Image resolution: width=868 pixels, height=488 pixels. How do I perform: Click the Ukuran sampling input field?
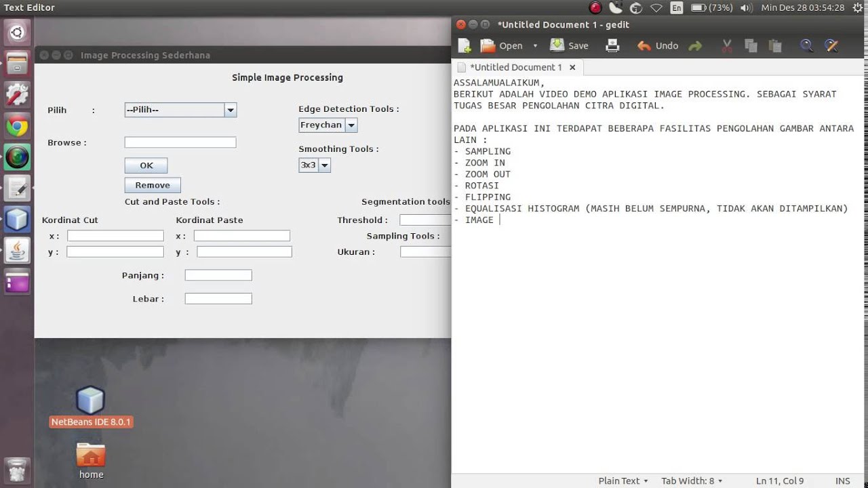click(425, 251)
